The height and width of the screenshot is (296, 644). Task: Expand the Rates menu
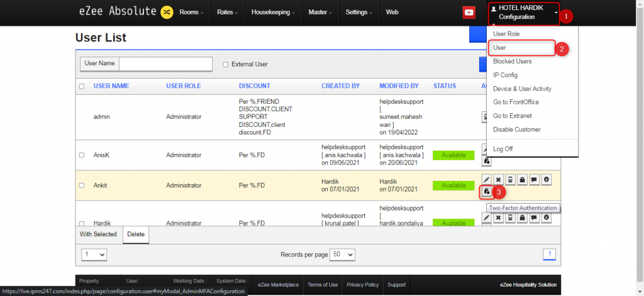(x=228, y=13)
